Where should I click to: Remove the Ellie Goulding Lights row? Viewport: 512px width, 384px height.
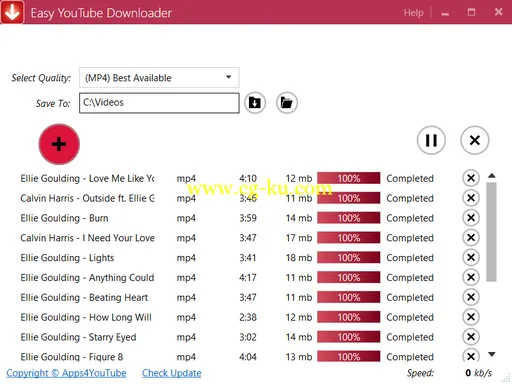(471, 257)
